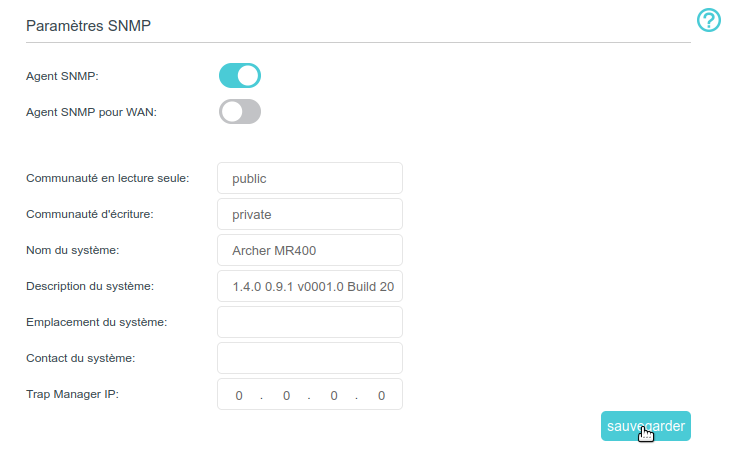Click the read-only community field containing public
Image resolution: width=731 pixels, height=454 pixels.
point(309,178)
